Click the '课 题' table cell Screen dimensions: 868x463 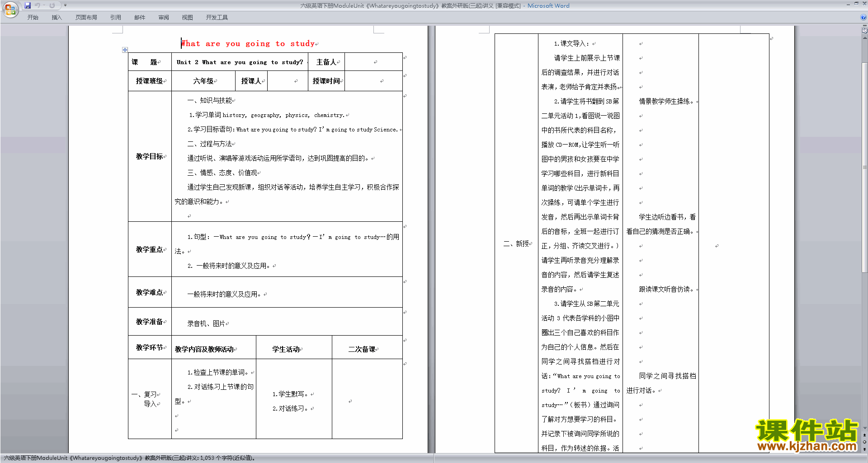(x=150, y=62)
